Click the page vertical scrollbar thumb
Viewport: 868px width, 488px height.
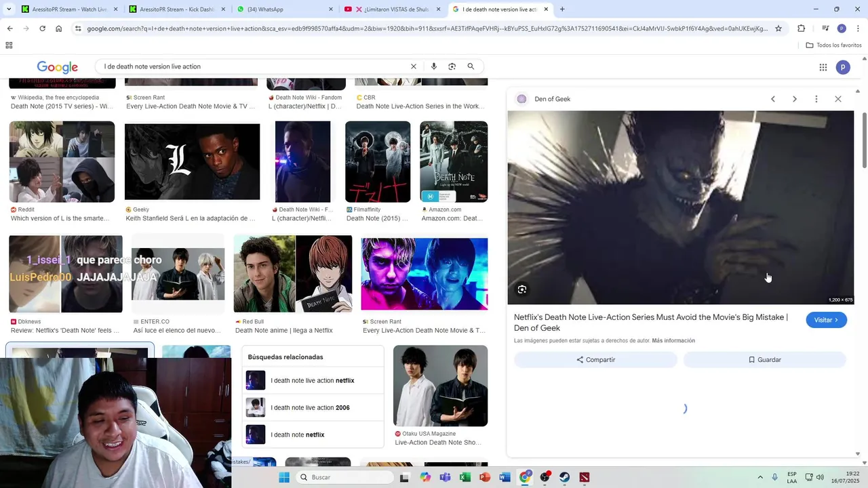point(864,141)
